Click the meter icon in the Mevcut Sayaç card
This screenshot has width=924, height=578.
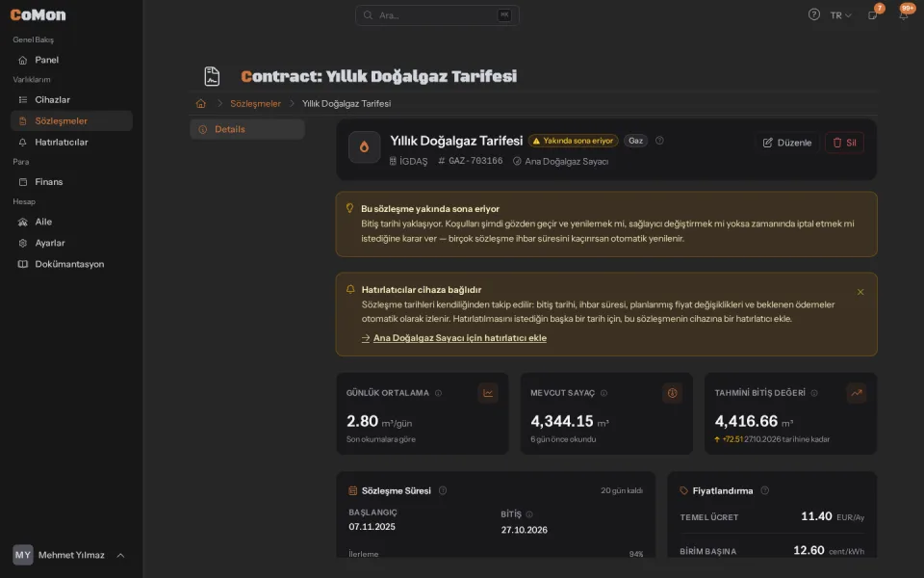click(x=673, y=393)
